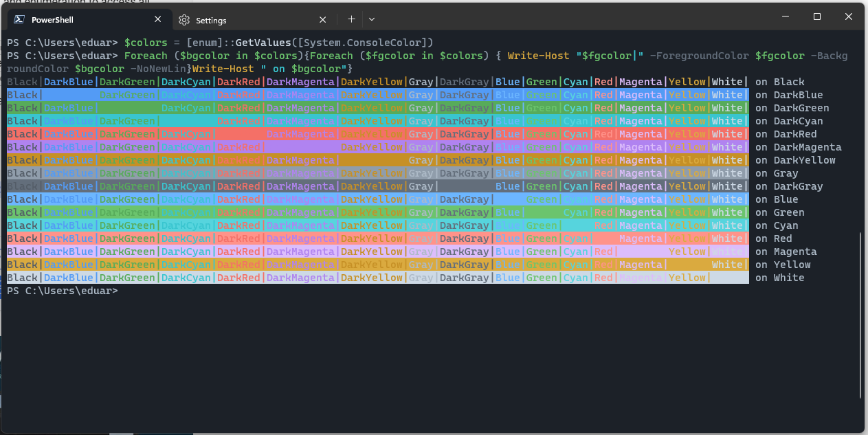868x435 pixels.
Task: Click the 'on White' row label
Action: point(779,278)
